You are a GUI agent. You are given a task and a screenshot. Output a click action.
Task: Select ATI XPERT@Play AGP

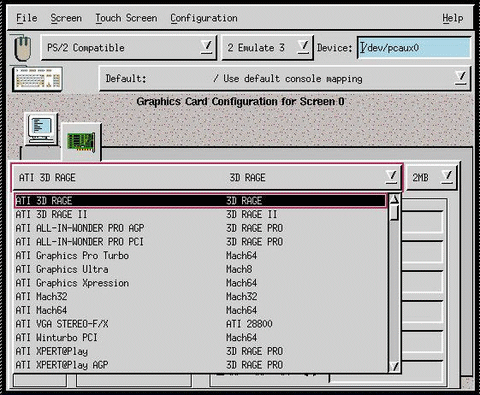[x=201, y=365]
